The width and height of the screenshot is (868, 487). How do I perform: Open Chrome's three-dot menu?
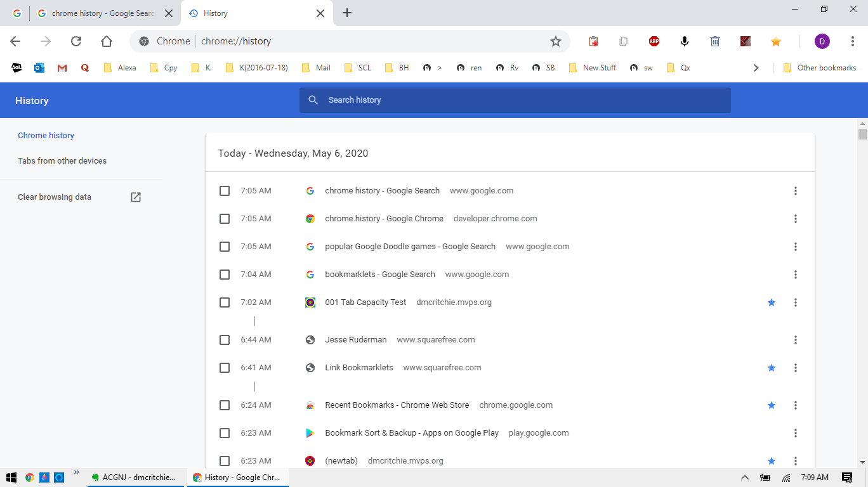coord(853,41)
